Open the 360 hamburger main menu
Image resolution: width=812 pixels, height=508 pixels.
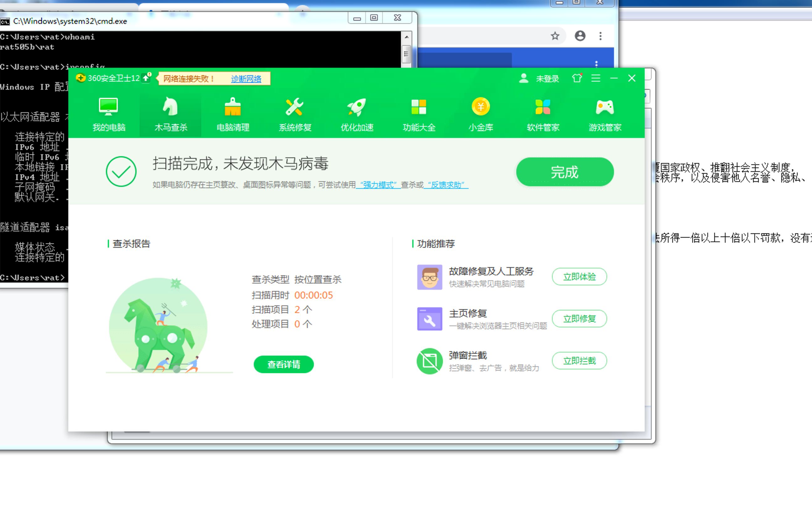[596, 78]
